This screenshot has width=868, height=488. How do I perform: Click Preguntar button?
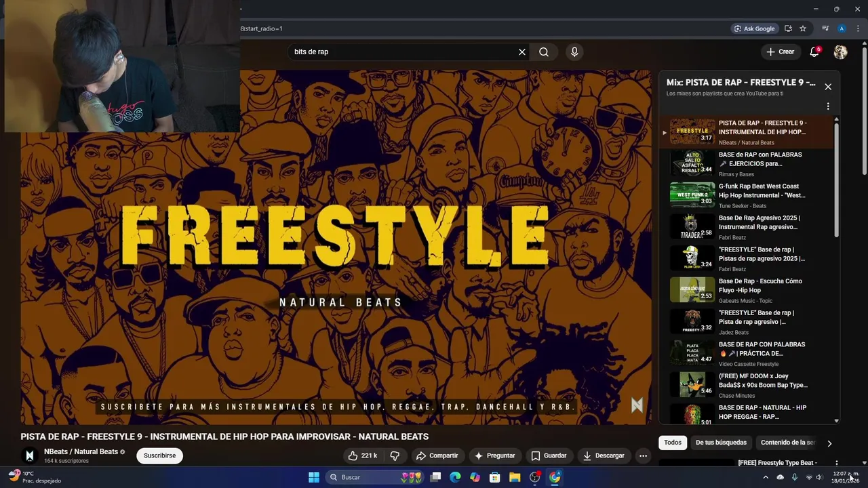[494, 455]
